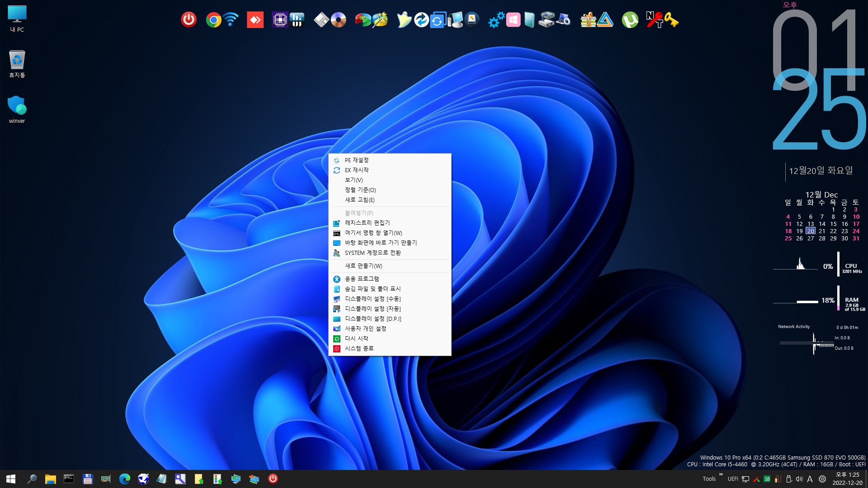The height and width of the screenshot is (488, 868).
Task: Choose 다시 시작 from context menu
Action: click(x=390, y=338)
